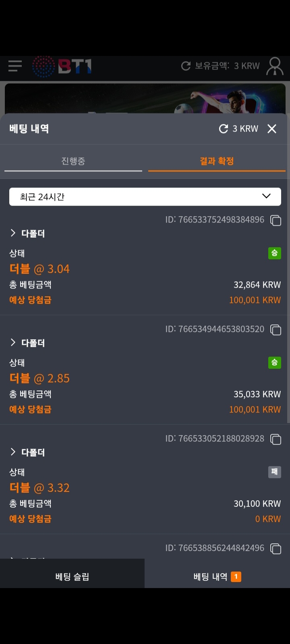Viewport: 290px width, 644px height.
Task: Copy bet ID ending in 803520
Action: click(275, 330)
